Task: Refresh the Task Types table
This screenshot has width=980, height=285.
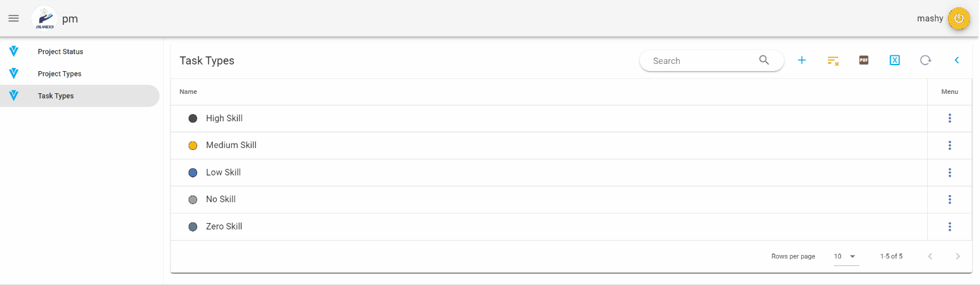Action: [x=925, y=61]
